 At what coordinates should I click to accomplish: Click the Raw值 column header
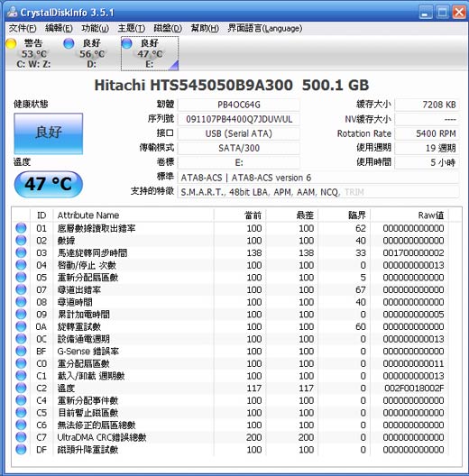[409, 215]
